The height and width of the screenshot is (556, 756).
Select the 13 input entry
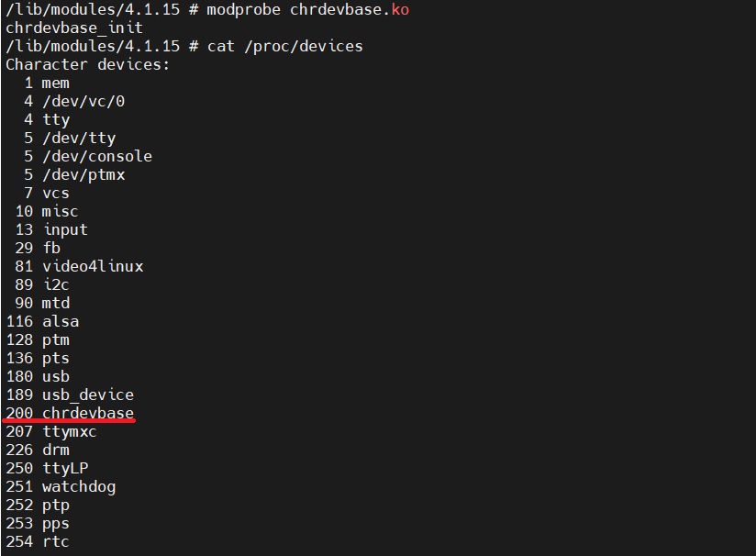tap(51, 229)
